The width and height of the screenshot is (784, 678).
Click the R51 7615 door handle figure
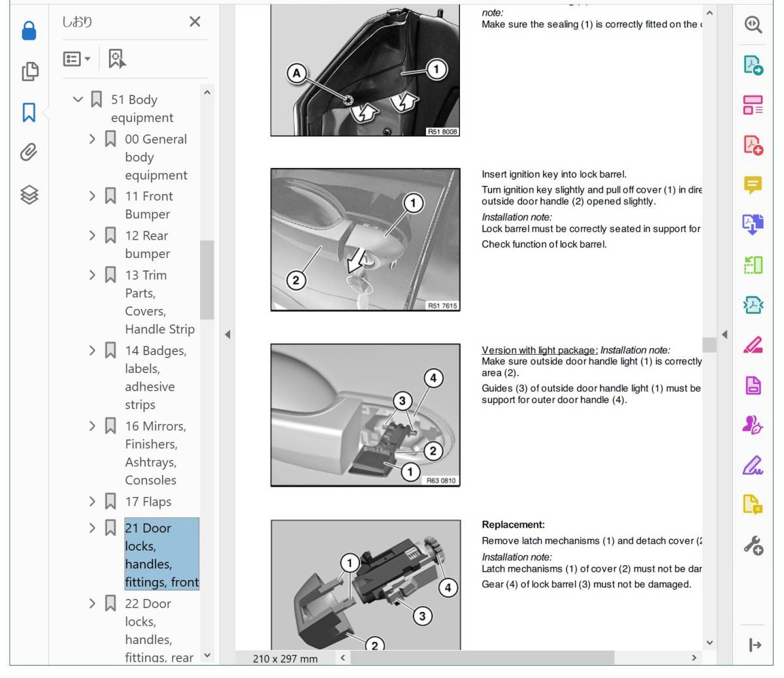point(365,240)
